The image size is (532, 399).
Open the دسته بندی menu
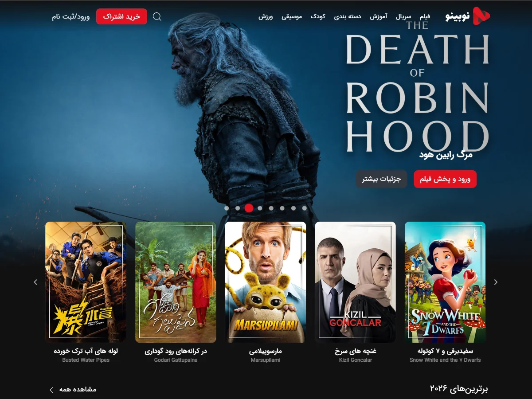pos(348,16)
